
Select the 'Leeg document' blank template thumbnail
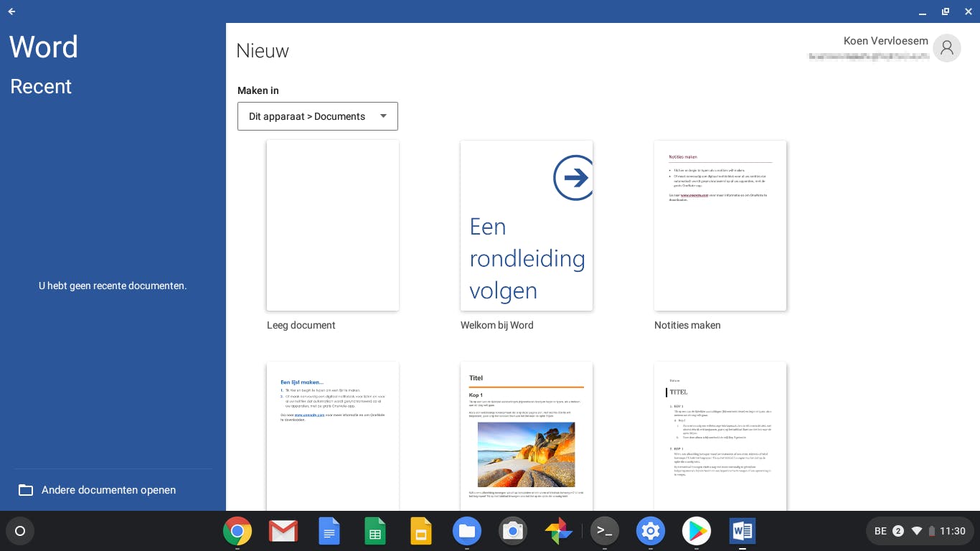pos(333,225)
